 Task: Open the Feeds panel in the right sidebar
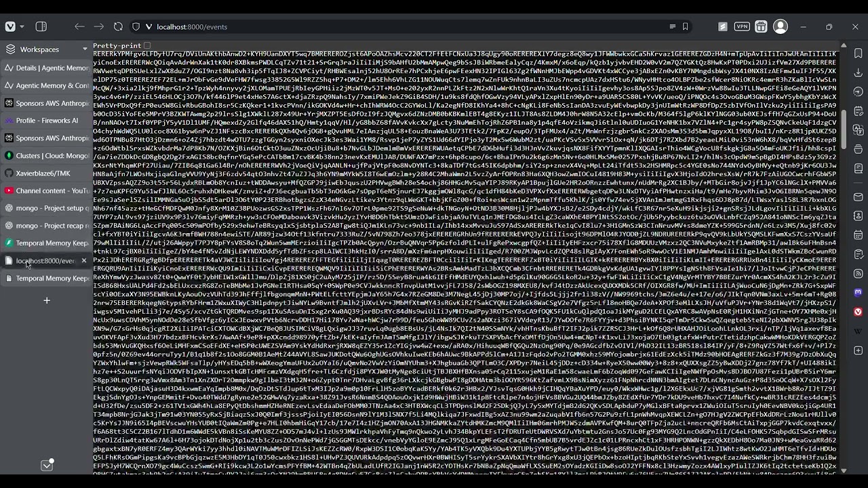pos(858,272)
